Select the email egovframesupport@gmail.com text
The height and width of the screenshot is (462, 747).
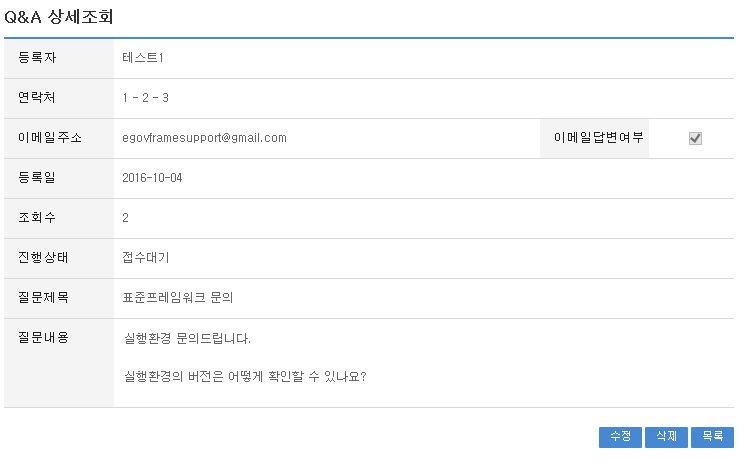coord(204,138)
